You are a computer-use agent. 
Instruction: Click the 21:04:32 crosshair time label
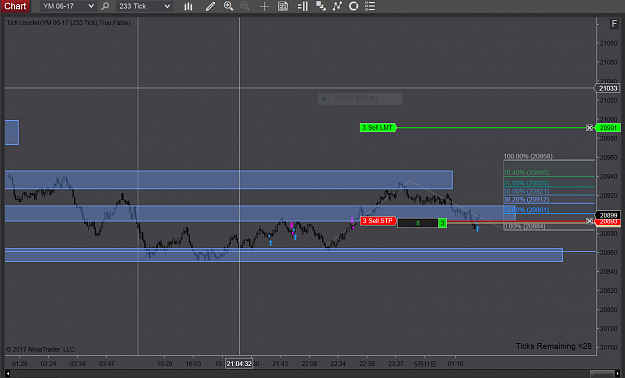239,364
